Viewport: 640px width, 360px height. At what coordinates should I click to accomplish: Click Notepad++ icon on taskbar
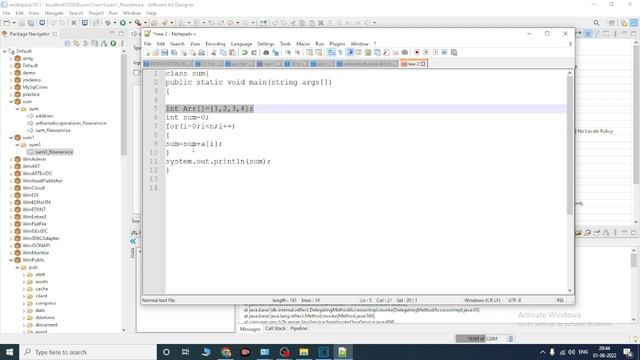[342, 352]
